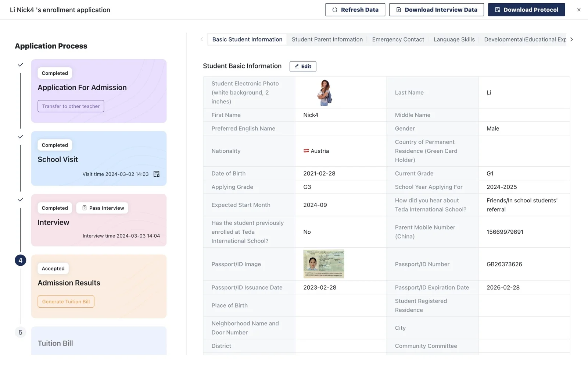The width and height of the screenshot is (588, 368).
Task: Click Accepted status badge
Action: click(x=53, y=269)
